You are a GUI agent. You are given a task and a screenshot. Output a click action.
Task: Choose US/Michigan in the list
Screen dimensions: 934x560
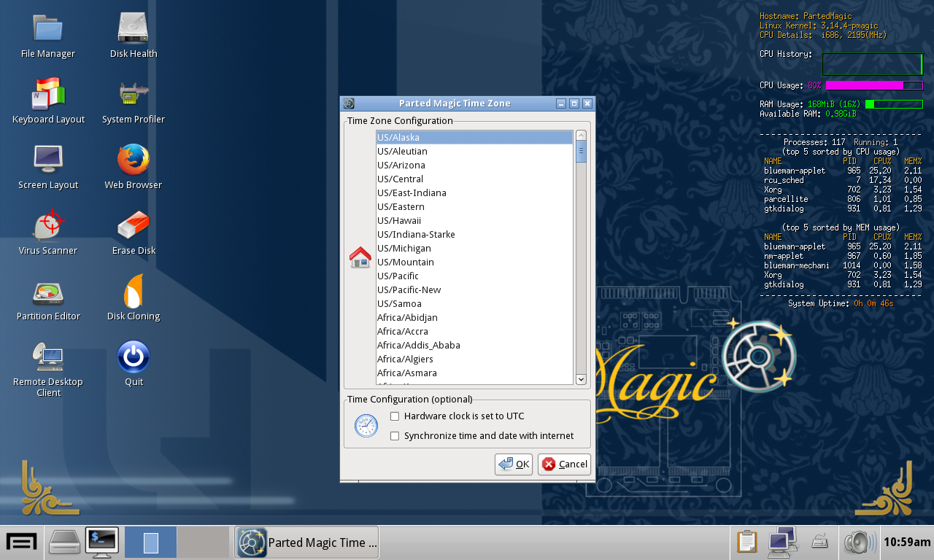[474, 249]
